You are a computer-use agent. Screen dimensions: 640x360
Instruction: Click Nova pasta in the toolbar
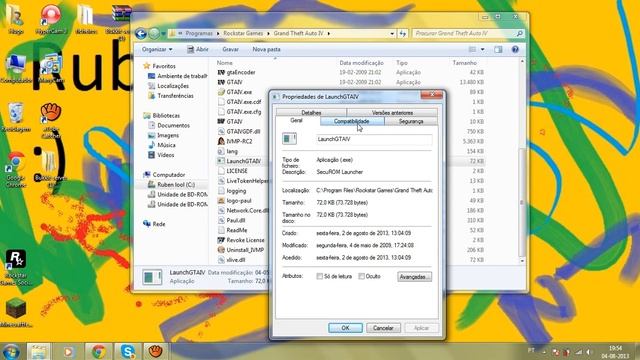point(267,49)
